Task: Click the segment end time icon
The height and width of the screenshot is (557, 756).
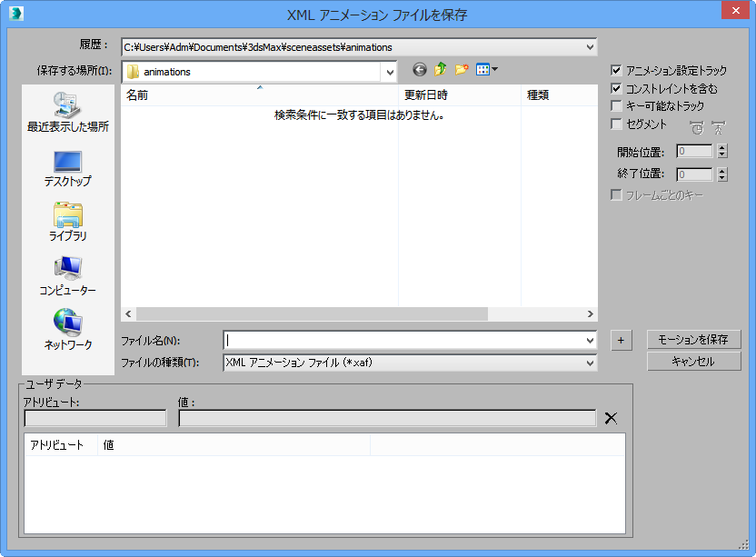Action: (719, 128)
